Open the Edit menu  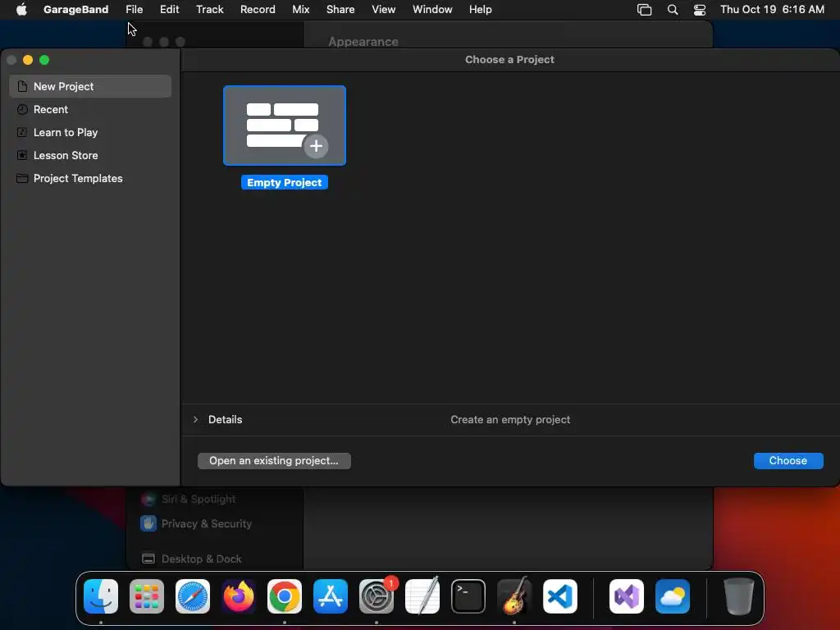(x=169, y=10)
